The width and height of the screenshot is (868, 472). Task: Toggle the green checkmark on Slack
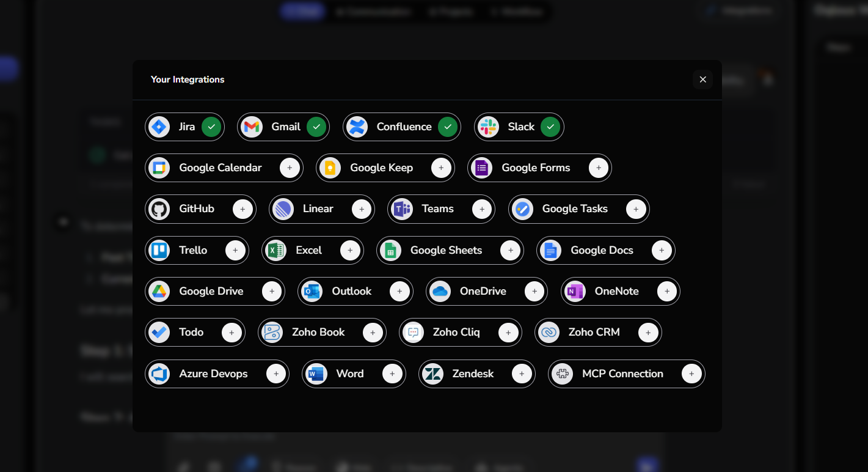(x=550, y=127)
